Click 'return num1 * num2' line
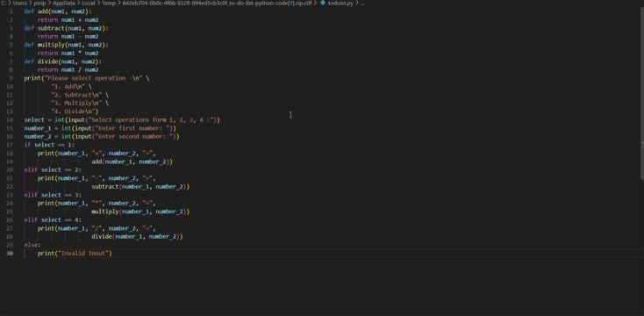 (x=68, y=53)
